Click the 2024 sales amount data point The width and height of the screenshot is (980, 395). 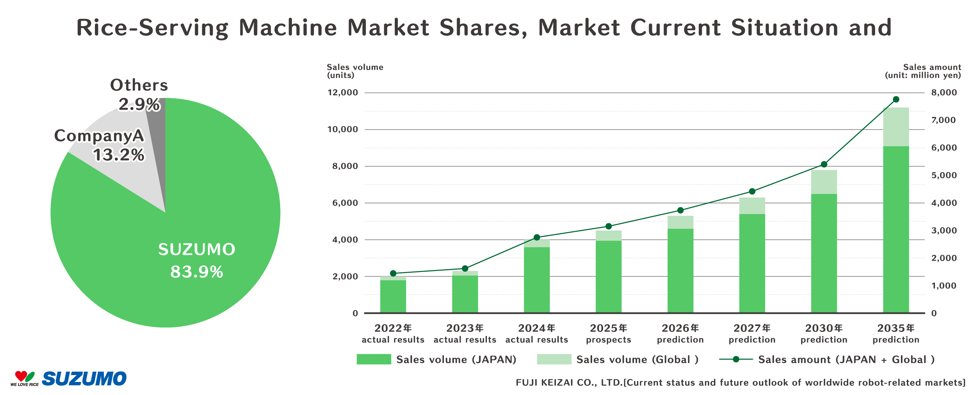537,237
